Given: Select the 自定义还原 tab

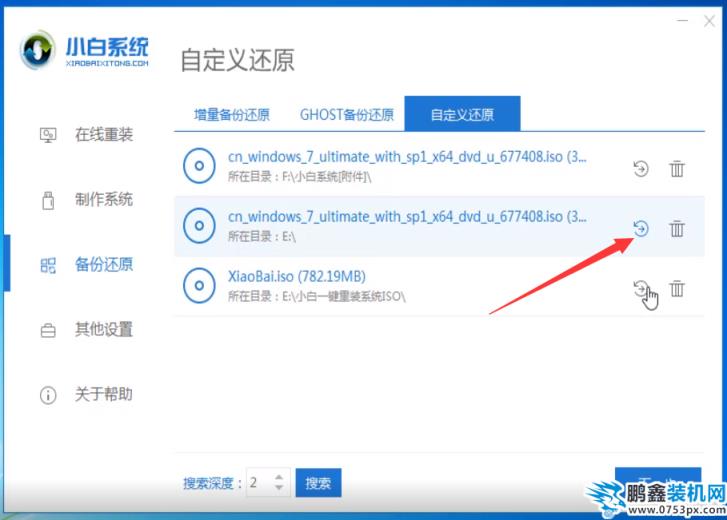Looking at the screenshot, I should (462, 114).
